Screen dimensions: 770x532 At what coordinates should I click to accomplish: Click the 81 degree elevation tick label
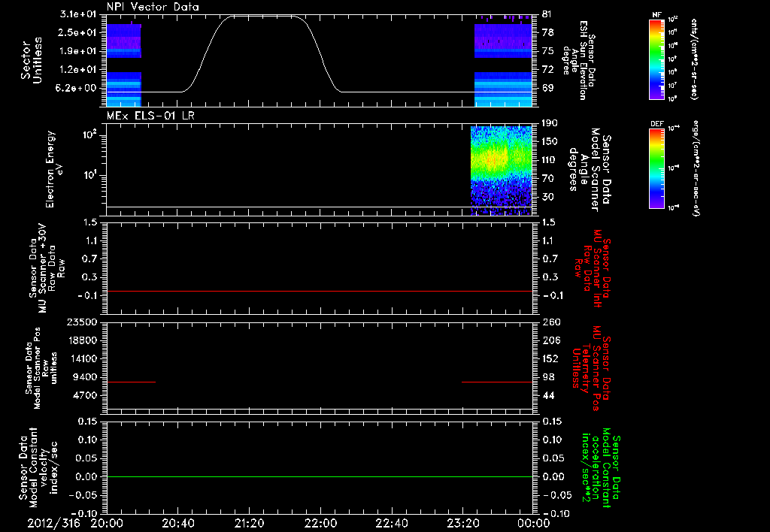pos(547,14)
